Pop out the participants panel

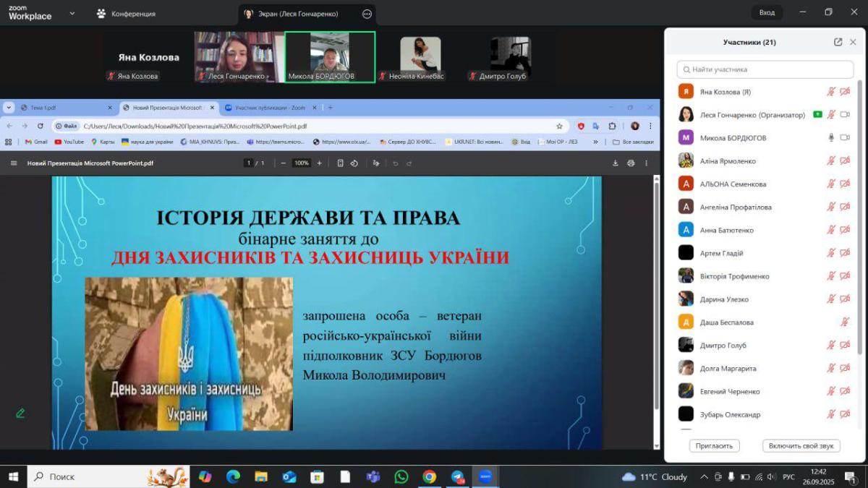pyautogui.click(x=838, y=42)
